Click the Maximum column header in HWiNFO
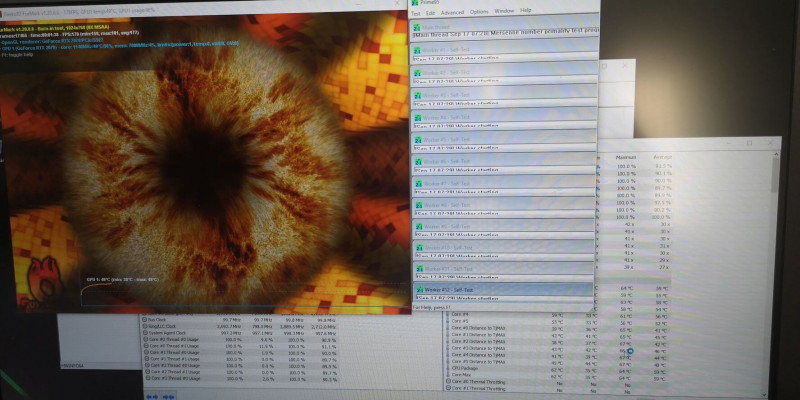 coord(626,158)
